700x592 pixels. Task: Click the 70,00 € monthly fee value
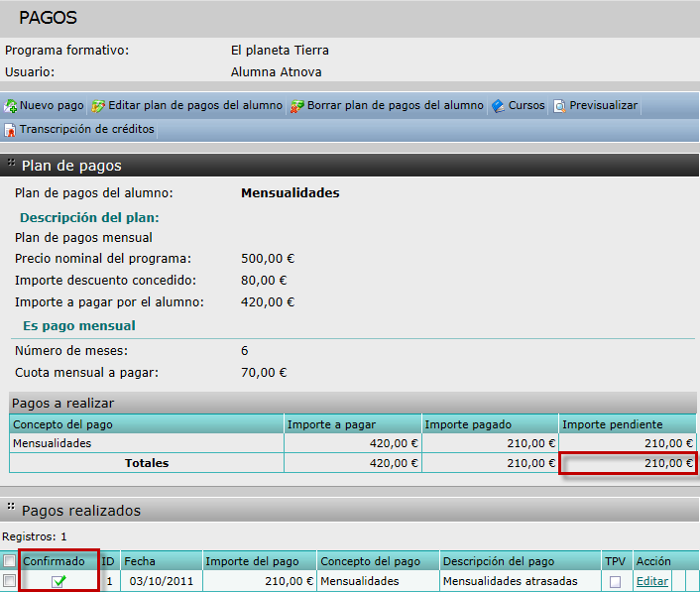tap(264, 372)
